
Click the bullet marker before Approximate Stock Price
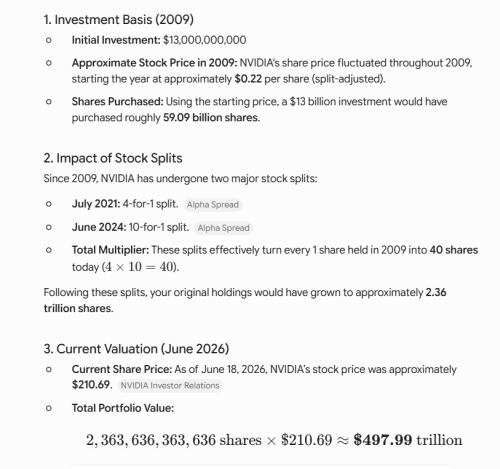coord(49,63)
